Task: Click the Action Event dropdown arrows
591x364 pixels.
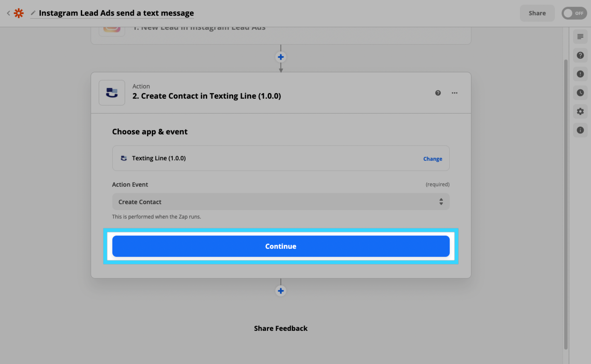Action: tap(441, 202)
